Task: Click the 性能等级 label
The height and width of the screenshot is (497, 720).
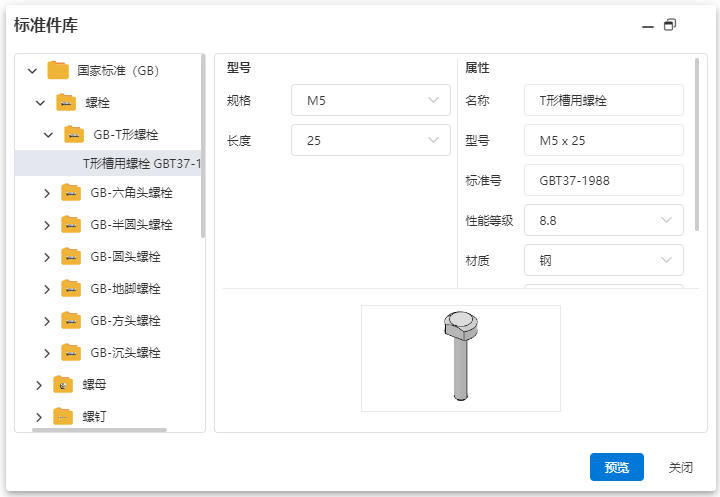Action: click(x=489, y=220)
